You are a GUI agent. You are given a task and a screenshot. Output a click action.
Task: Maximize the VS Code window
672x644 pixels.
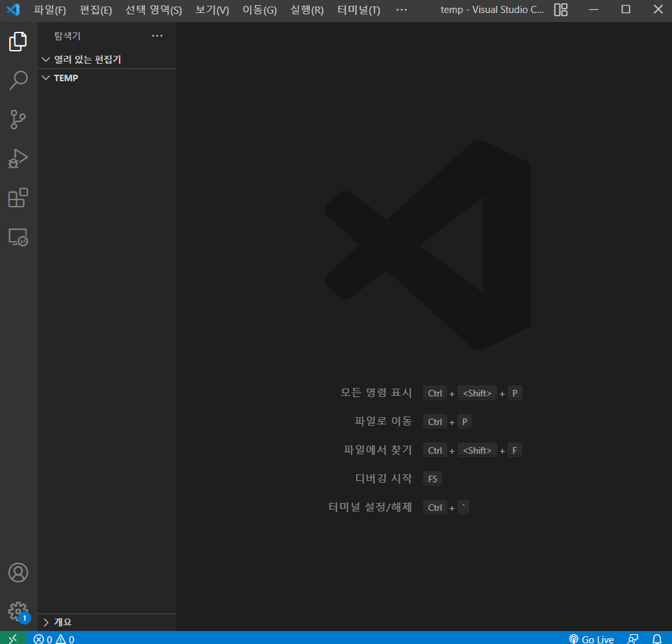point(626,10)
